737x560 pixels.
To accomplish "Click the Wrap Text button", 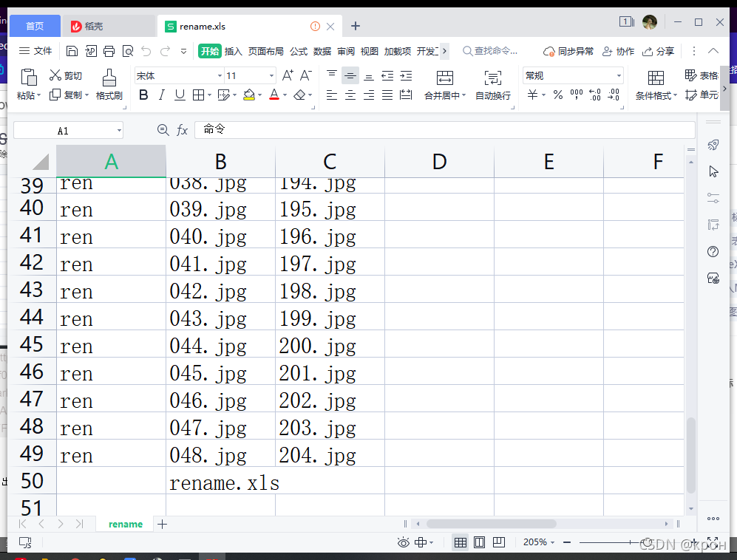I will click(493, 85).
